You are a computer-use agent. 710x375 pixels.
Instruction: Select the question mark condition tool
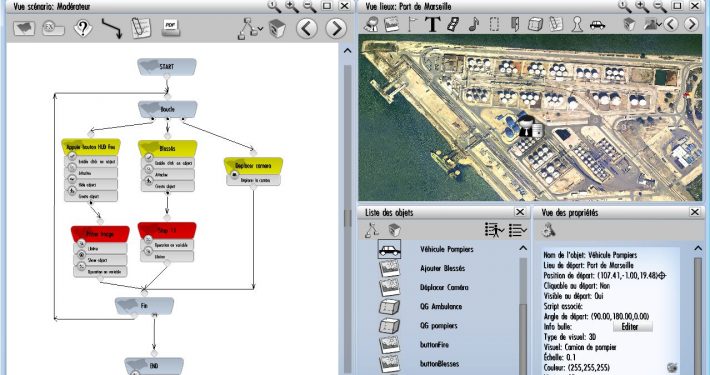point(83,29)
